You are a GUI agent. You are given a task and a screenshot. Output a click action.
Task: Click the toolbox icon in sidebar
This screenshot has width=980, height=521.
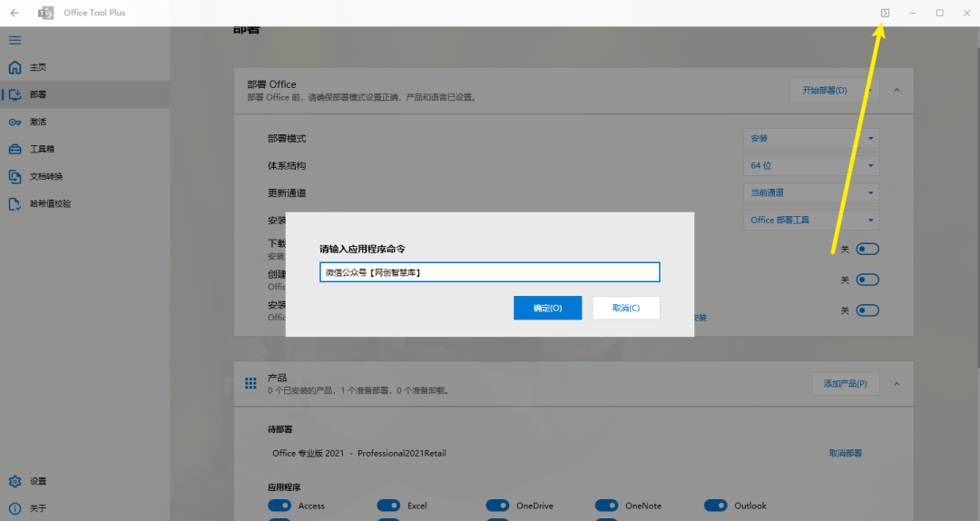(x=15, y=149)
